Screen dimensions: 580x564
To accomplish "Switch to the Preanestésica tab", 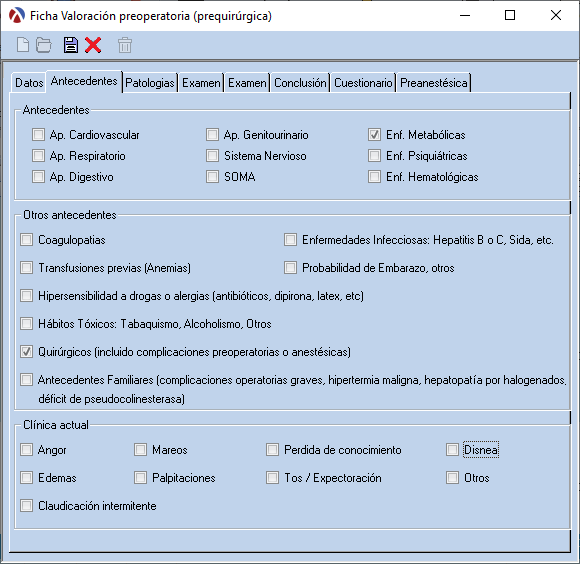I will (434, 83).
